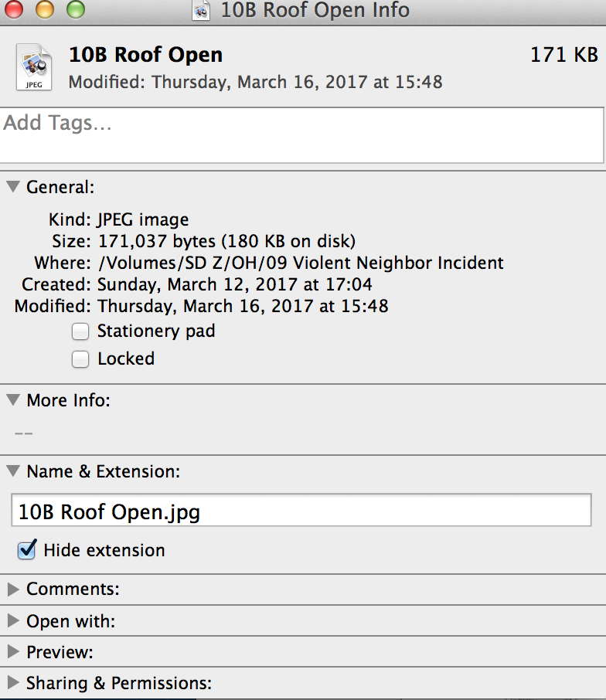
Task: Expand the Comments section
Action: point(13,590)
